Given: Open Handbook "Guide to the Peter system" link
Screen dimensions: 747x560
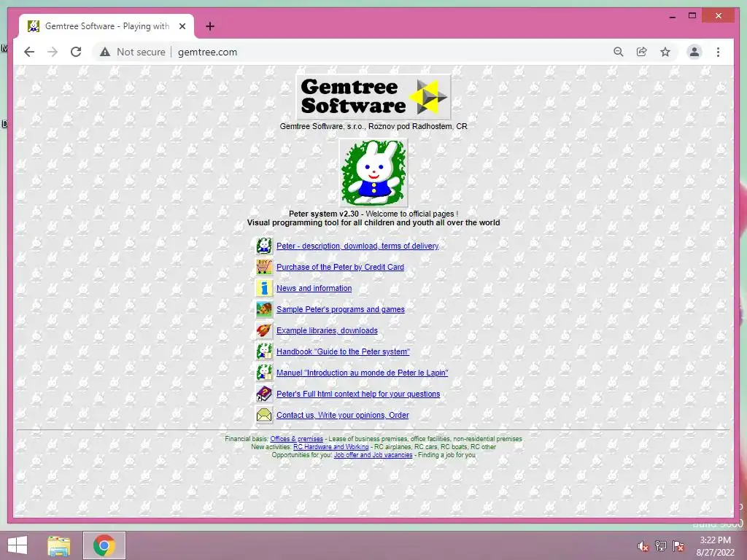Looking at the screenshot, I should [343, 351].
